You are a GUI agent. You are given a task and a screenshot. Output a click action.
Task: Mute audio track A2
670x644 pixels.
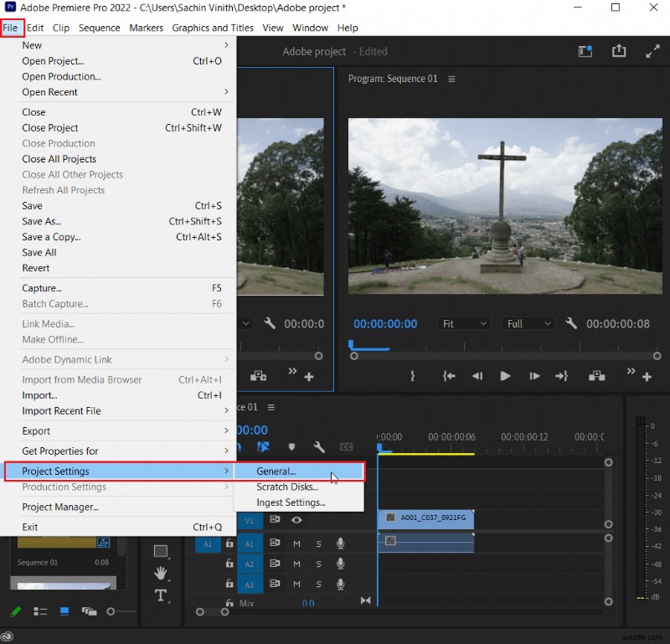pos(296,564)
